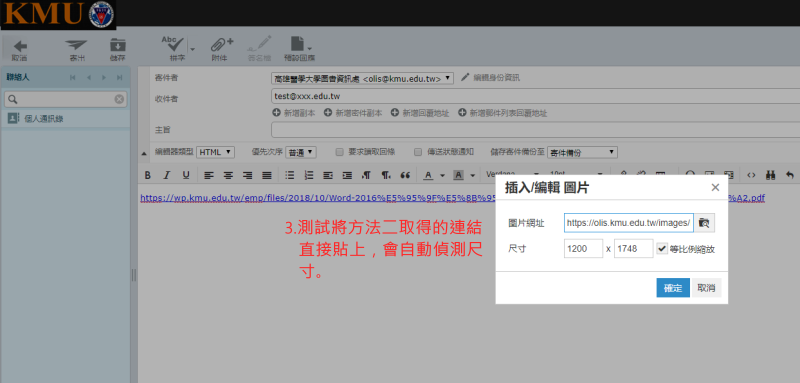The height and width of the screenshot is (383, 800).
Task: Open the source code view icon
Action: [x=751, y=175]
